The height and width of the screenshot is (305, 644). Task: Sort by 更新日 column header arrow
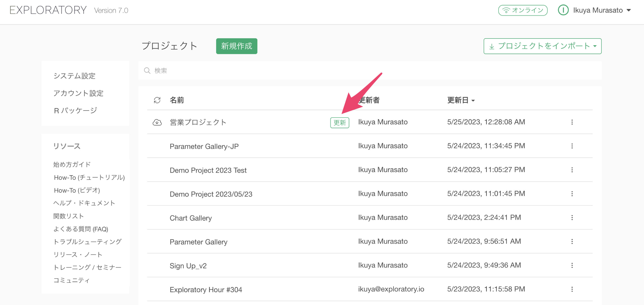[473, 101]
